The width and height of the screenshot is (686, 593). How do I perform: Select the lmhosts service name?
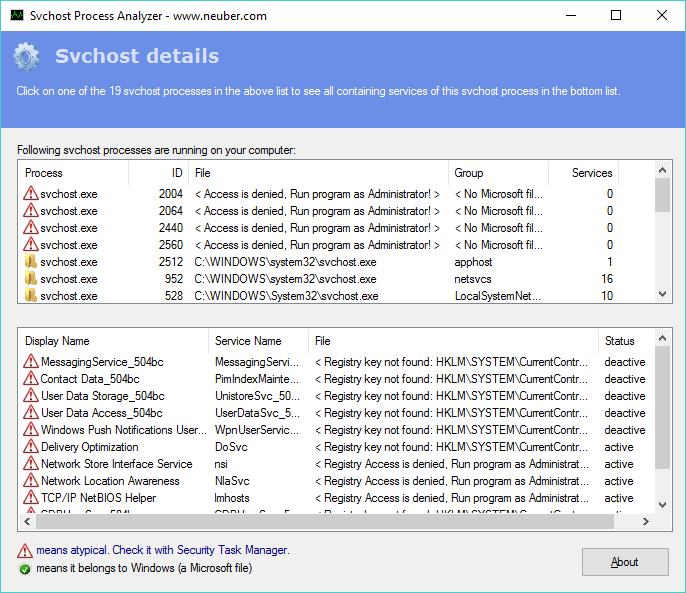pyautogui.click(x=232, y=498)
